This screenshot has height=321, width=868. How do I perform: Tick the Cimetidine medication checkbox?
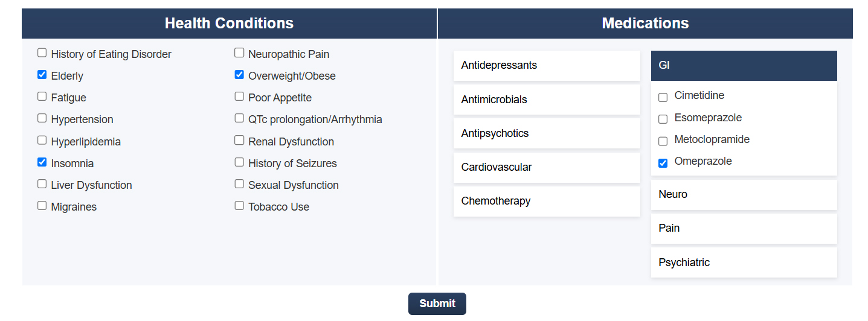[x=663, y=97]
